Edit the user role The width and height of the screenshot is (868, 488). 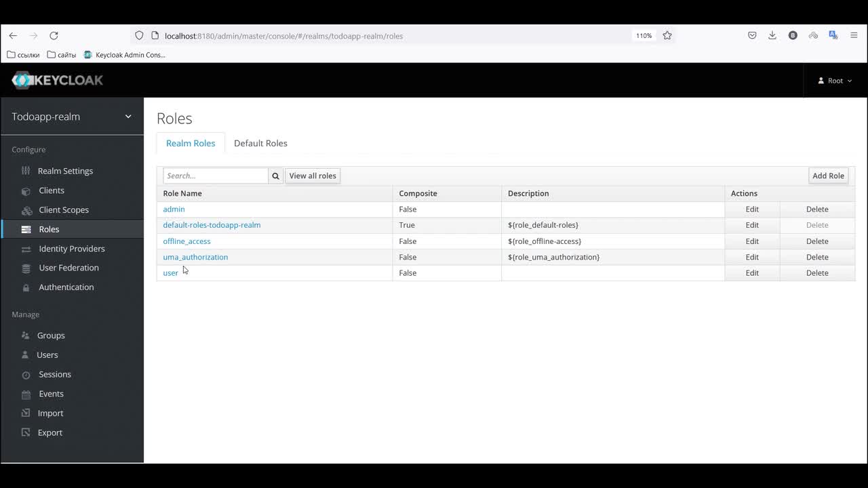pyautogui.click(x=752, y=273)
